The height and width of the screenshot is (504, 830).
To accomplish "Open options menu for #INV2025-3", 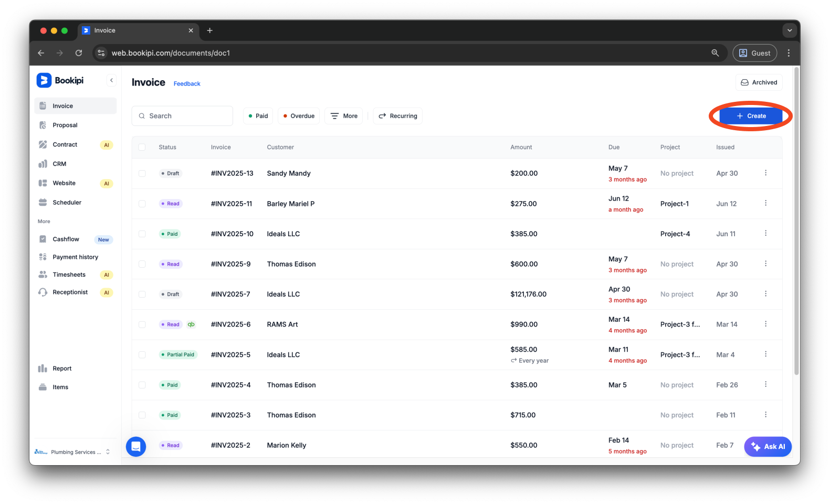I will click(x=765, y=415).
